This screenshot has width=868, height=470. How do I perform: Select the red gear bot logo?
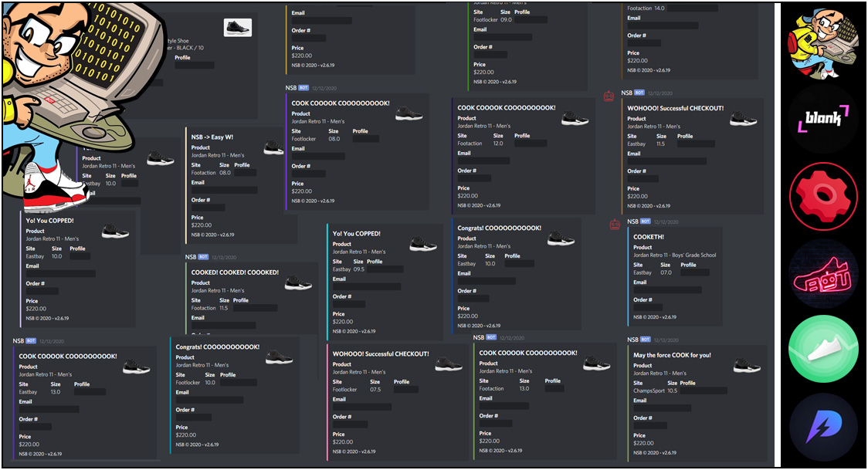pos(823,196)
